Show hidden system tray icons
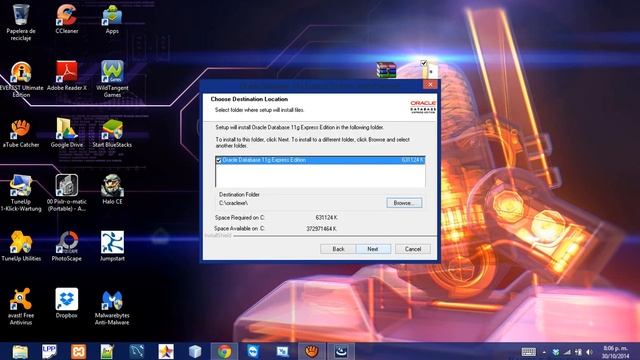640x360 pixels. (x=544, y=352)
